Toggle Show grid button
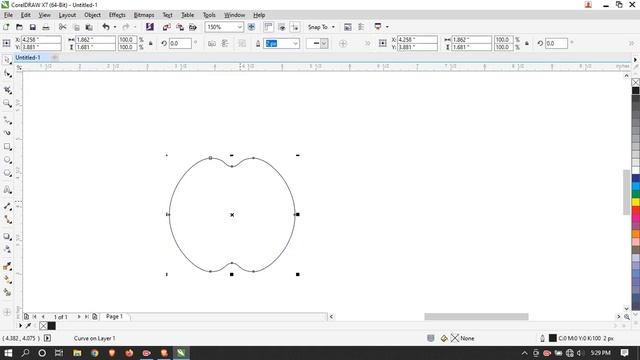 tap(282, 27)
